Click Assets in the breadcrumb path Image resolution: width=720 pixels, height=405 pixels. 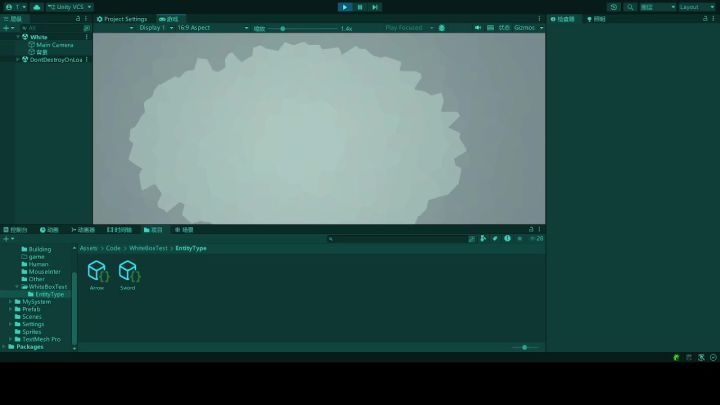click(89, 248)
